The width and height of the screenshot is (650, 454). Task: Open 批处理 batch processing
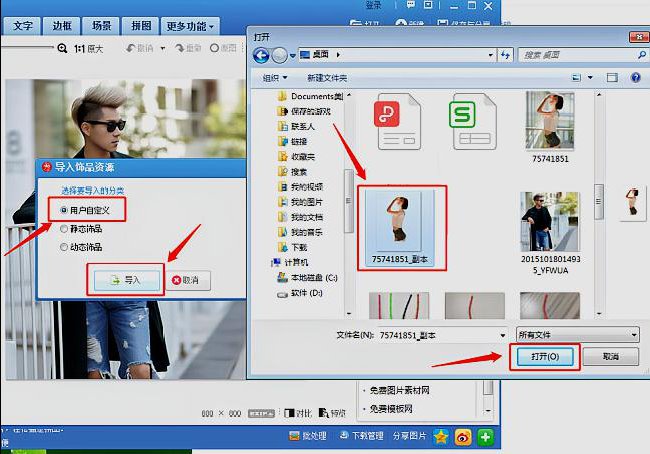click(x=308, y=436)
